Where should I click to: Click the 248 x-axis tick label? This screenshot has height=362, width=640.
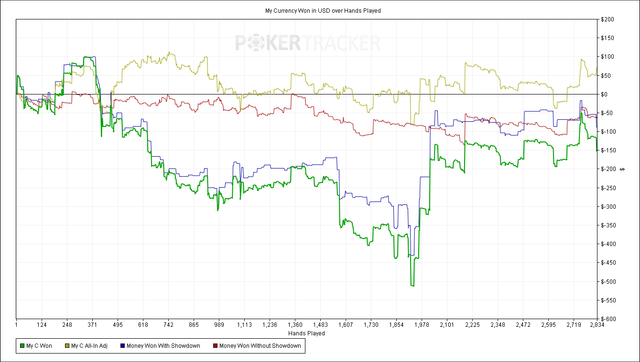[x=67, y=325]
